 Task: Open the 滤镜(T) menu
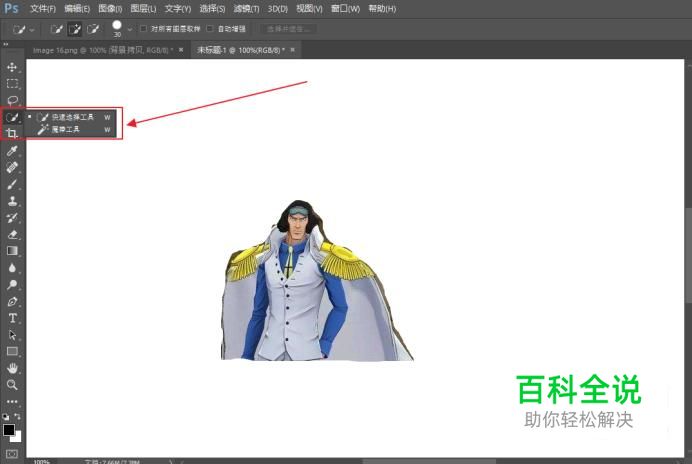tap(246, 9)
